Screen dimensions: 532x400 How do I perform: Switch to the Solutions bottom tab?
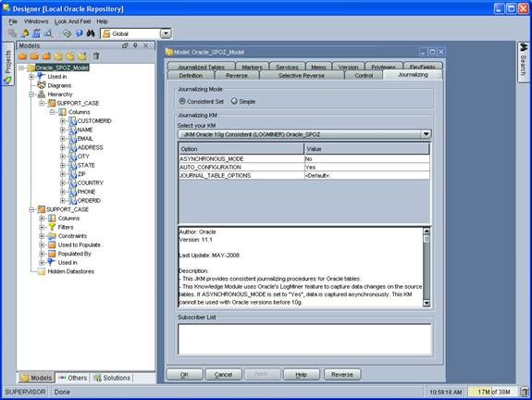point(112,378)
